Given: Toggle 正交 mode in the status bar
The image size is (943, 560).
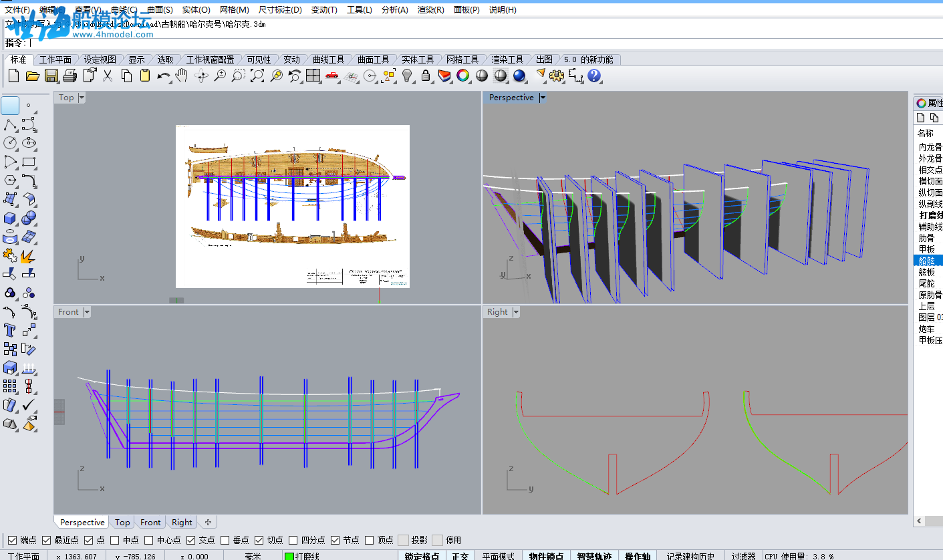Looking at the screenshot, I should (x=460, y=556).
